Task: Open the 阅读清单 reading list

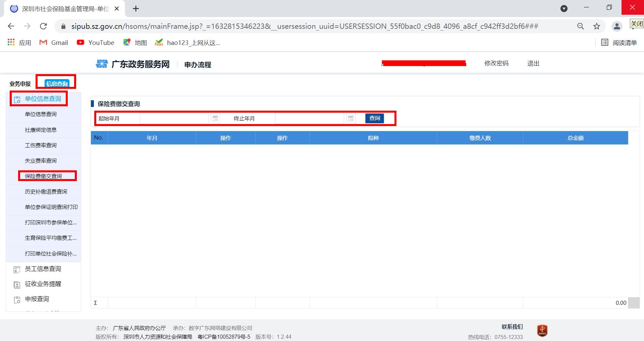Action: tap(619, 43)
